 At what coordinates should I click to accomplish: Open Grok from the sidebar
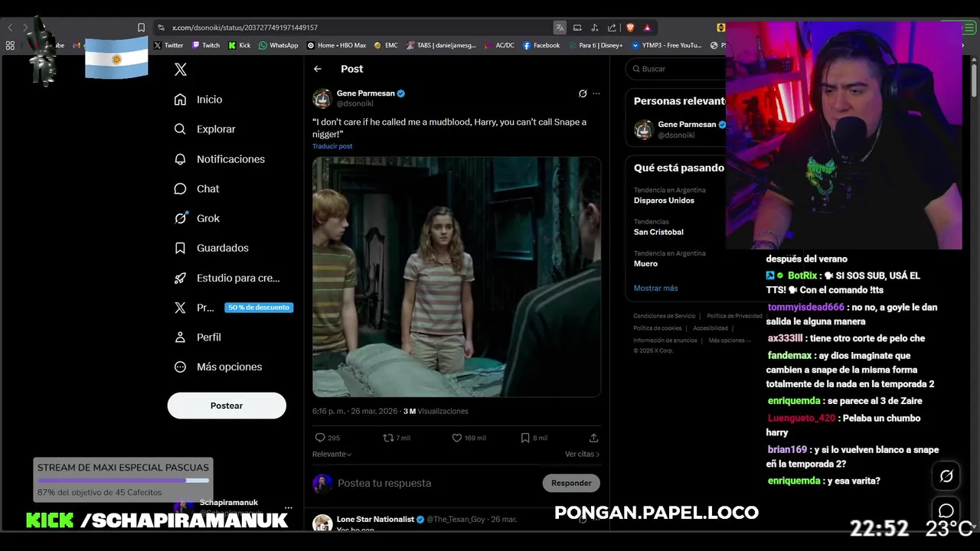coord(197,218)
